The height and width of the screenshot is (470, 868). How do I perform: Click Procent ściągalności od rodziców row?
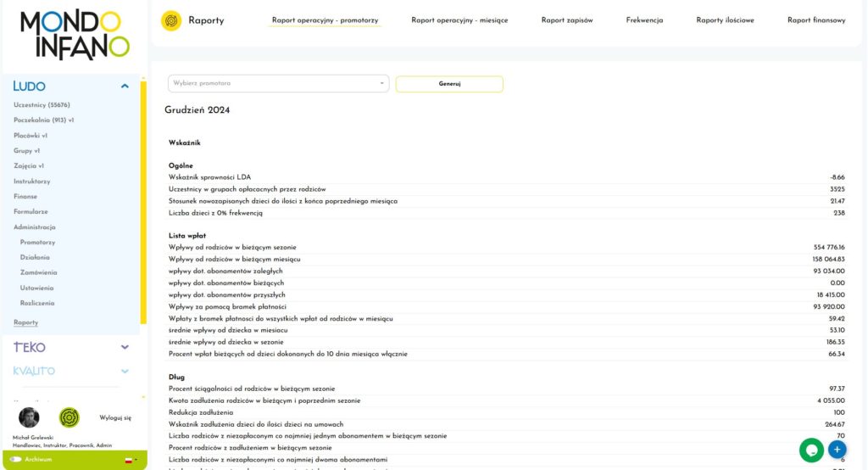(x=507, y=389)
